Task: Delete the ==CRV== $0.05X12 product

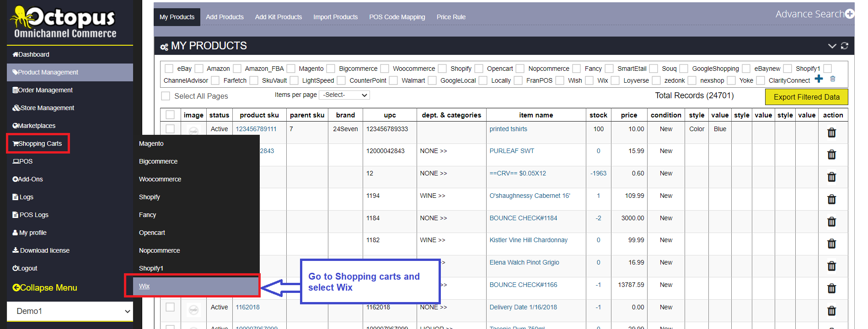Action: pyautogui.click(x=831, y=177)
